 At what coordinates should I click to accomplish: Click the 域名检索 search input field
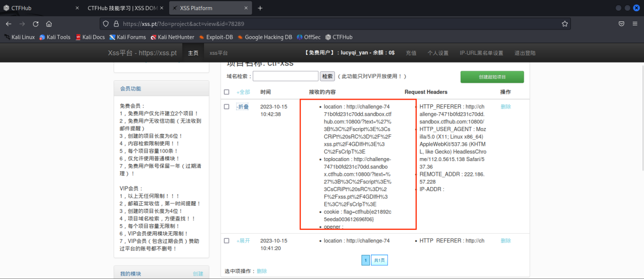(286, 76)
